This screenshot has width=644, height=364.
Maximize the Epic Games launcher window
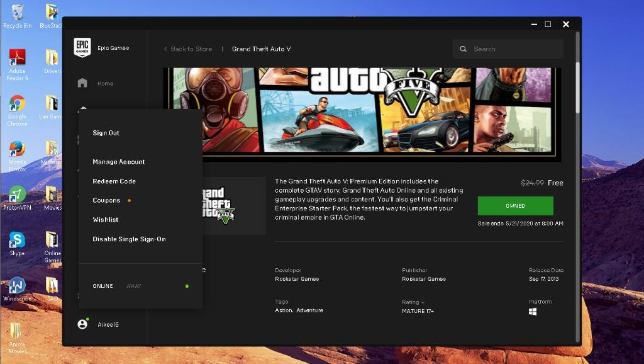(548, 25)
